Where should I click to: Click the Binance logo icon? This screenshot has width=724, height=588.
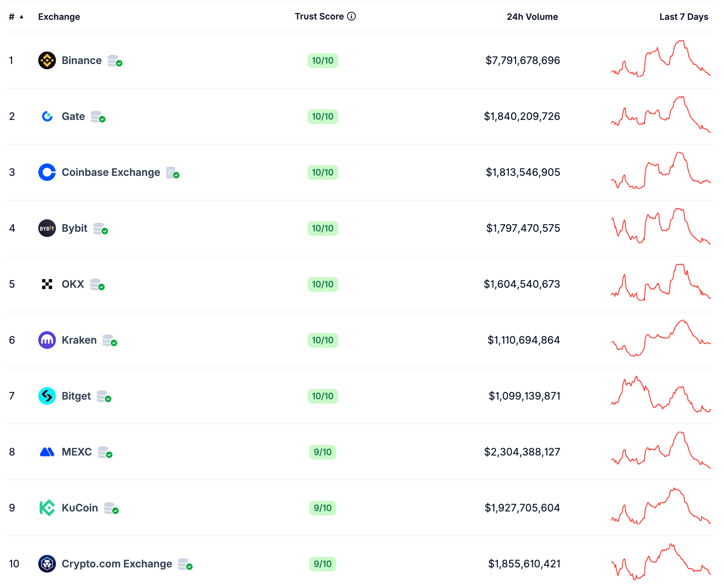[47, 60]
